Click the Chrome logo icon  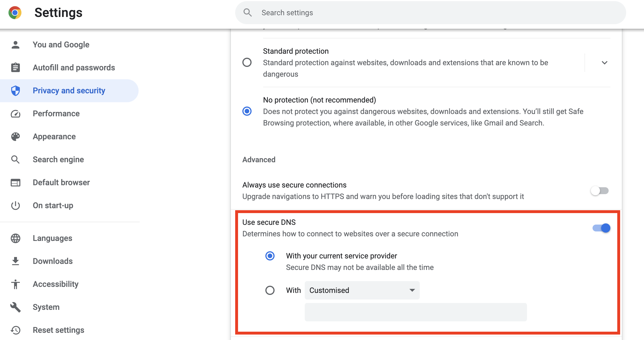tap(15, 13)
